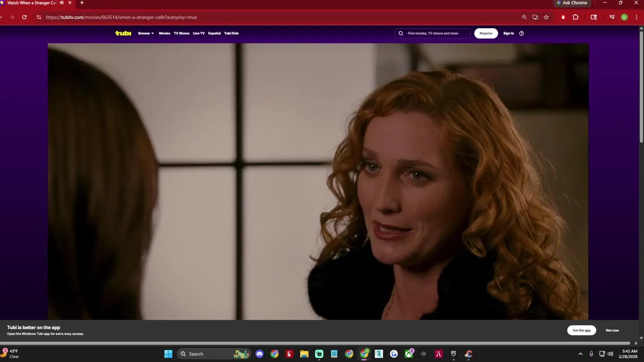
Task: Click the zoom magnifier icon in address bar
Action: (524, 17)
